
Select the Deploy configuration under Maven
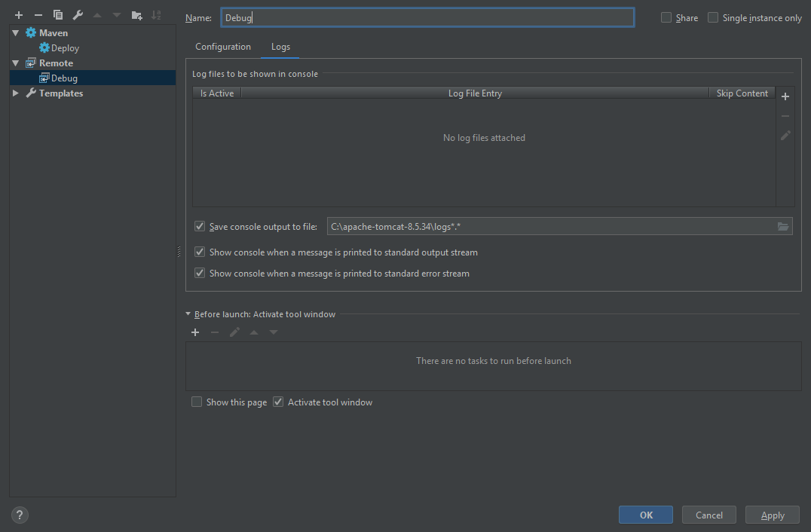click(62, 47)
